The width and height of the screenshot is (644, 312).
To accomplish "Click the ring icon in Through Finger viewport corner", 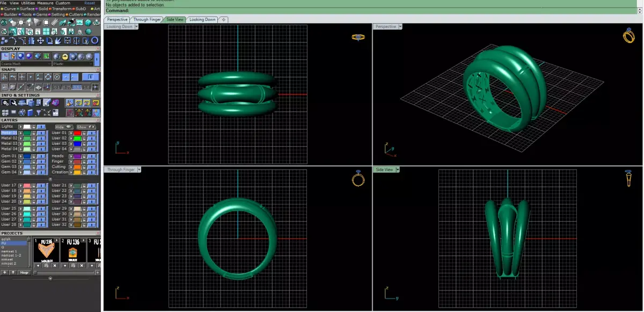I will [358, 178].
